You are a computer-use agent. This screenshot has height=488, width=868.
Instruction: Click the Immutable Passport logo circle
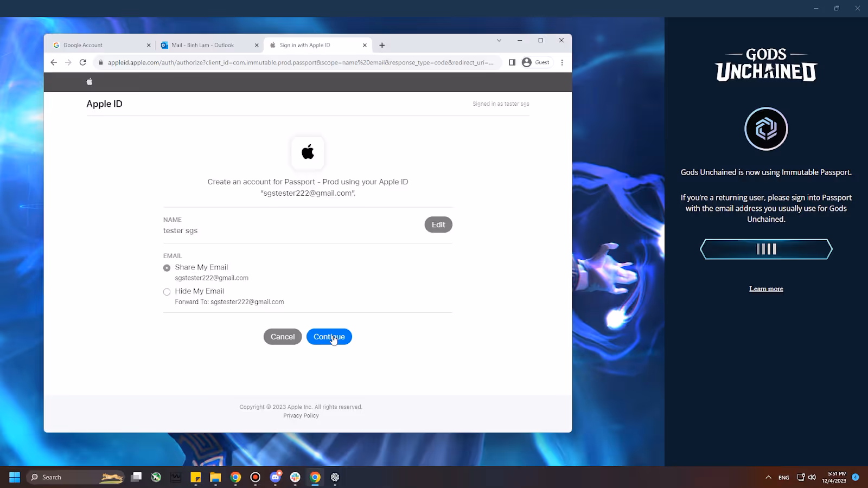[x=766, y=129]
